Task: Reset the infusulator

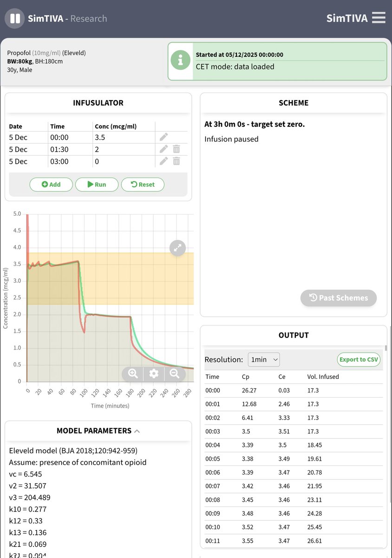Action: [x=143, y=184]
